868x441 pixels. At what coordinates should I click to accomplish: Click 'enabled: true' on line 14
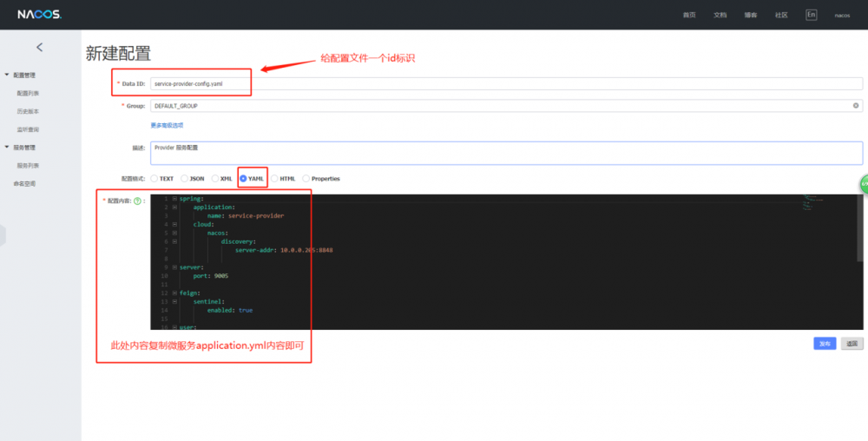pos(230,311)
